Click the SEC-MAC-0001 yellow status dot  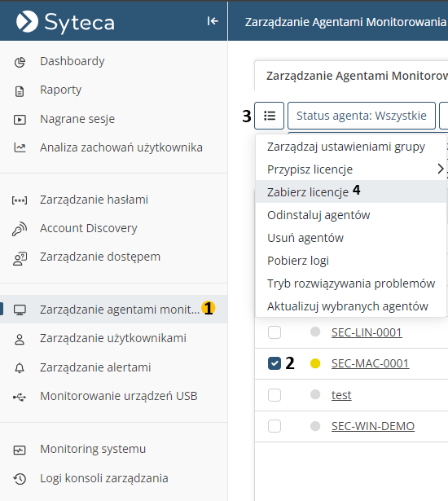pos(315,363)
